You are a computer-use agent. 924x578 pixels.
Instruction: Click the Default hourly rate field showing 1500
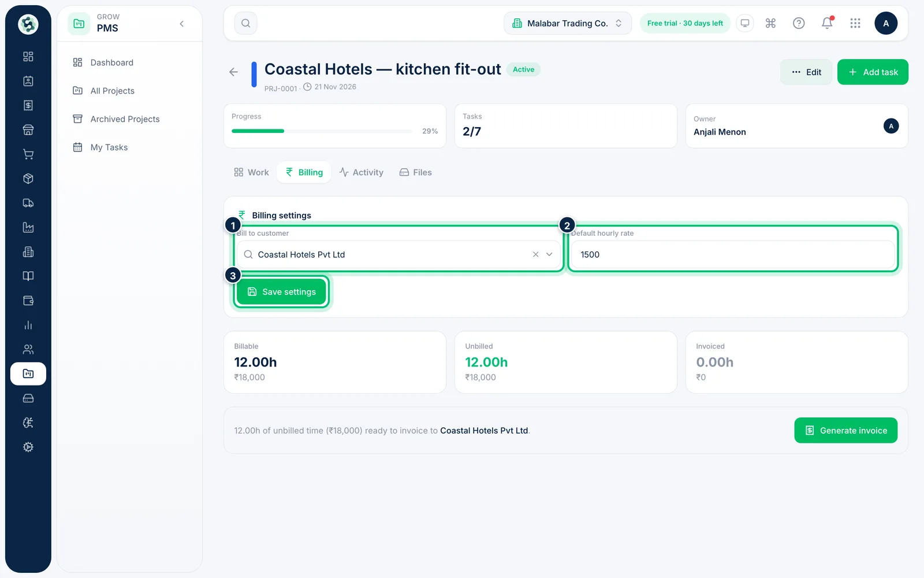point(733,254)
